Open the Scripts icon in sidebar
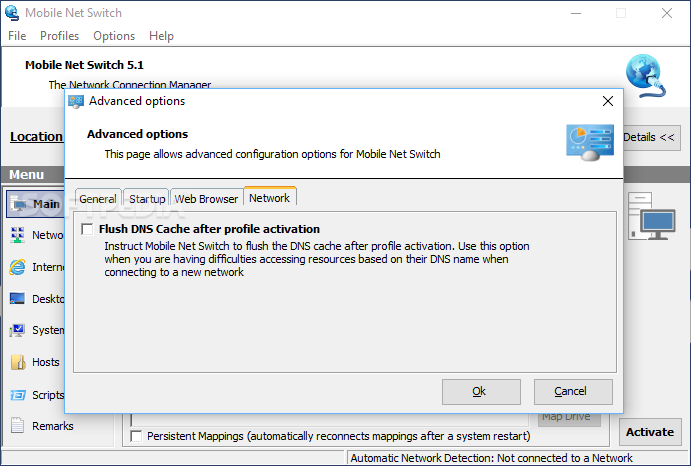Viewport: 691px width, 466px height. click(18, 395)
